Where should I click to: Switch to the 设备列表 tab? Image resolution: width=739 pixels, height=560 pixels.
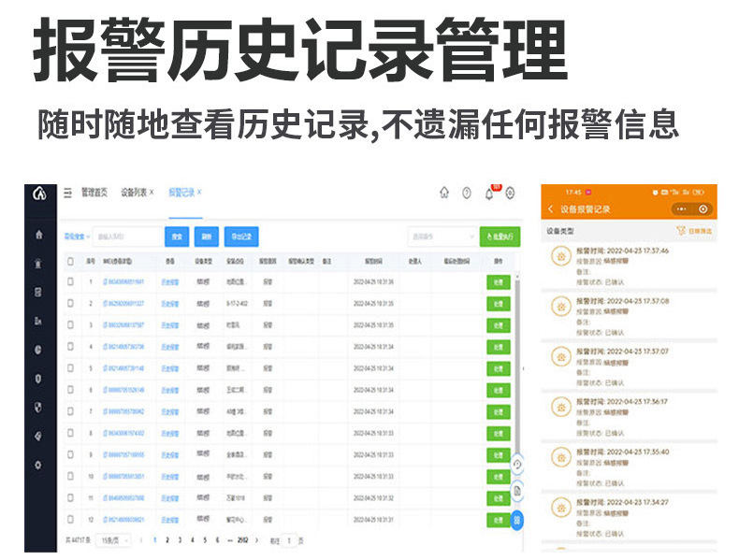pos(134,193)
